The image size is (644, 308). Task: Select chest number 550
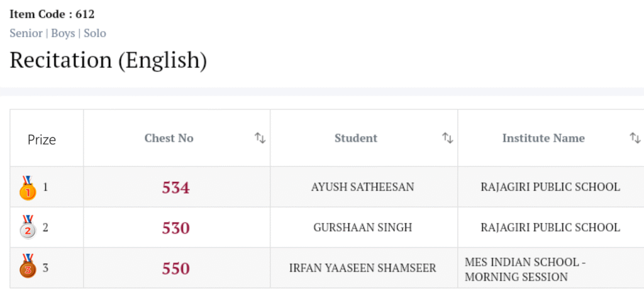[175, 268]
